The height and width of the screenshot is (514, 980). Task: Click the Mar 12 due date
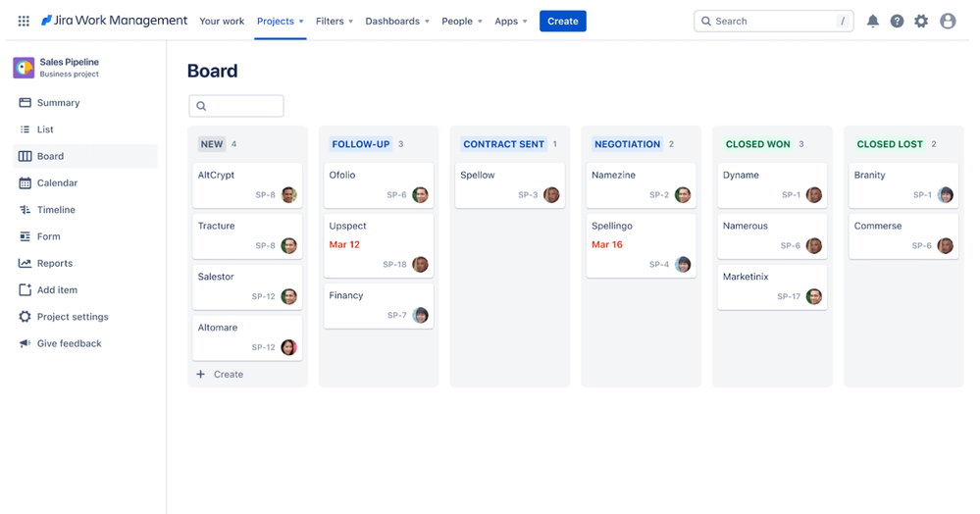pos(344,244)
